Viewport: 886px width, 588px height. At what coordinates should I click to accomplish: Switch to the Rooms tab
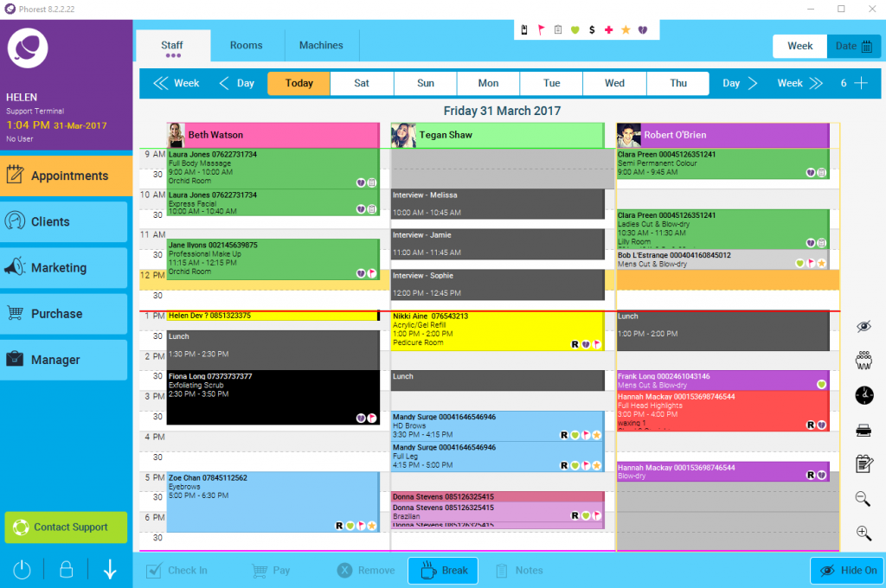[x=245, y=45]
